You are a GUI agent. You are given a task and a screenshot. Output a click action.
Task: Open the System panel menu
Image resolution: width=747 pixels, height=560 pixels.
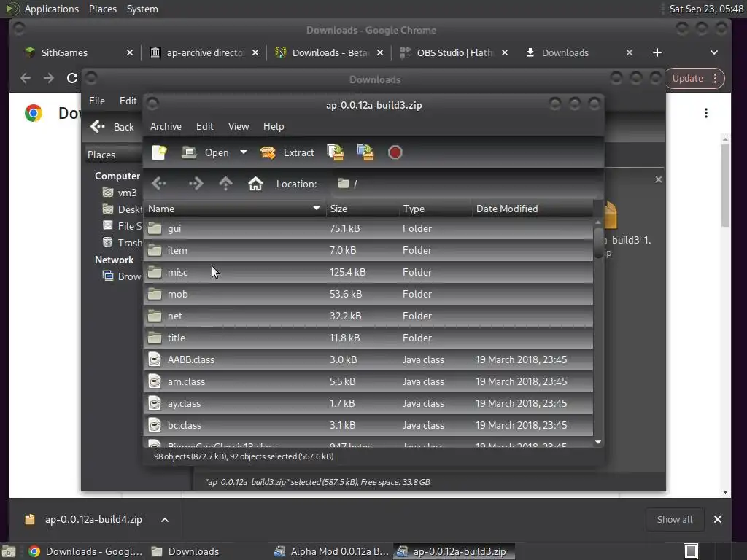pos(142,9)
